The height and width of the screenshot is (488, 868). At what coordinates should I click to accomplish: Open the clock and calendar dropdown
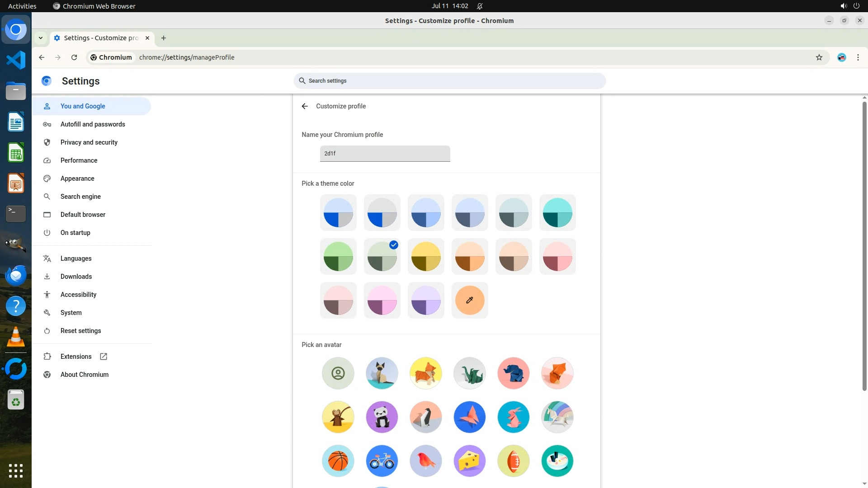click(449, 6)
